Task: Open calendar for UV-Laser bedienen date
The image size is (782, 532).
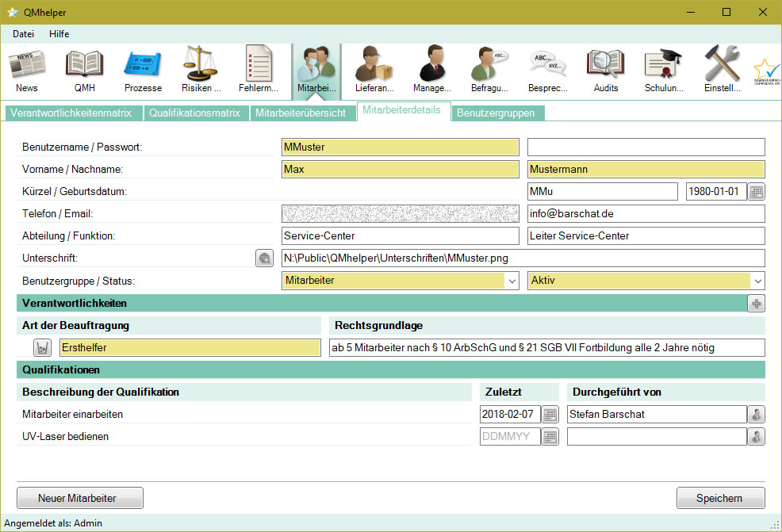Action: coord(550,436)
